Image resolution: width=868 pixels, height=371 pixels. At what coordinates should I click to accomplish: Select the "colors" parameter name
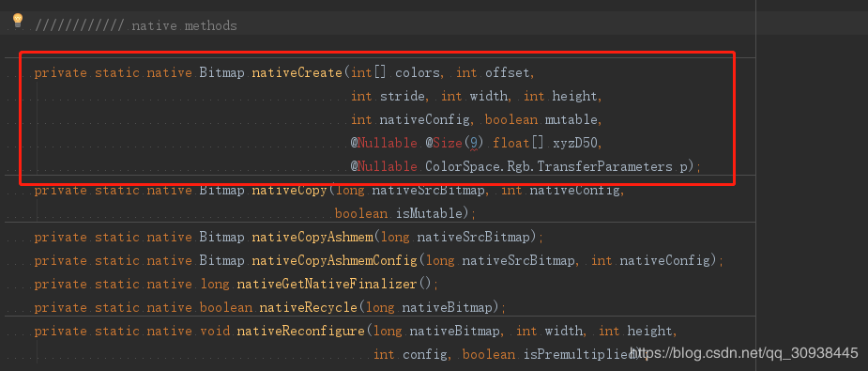tap(418, 73)
